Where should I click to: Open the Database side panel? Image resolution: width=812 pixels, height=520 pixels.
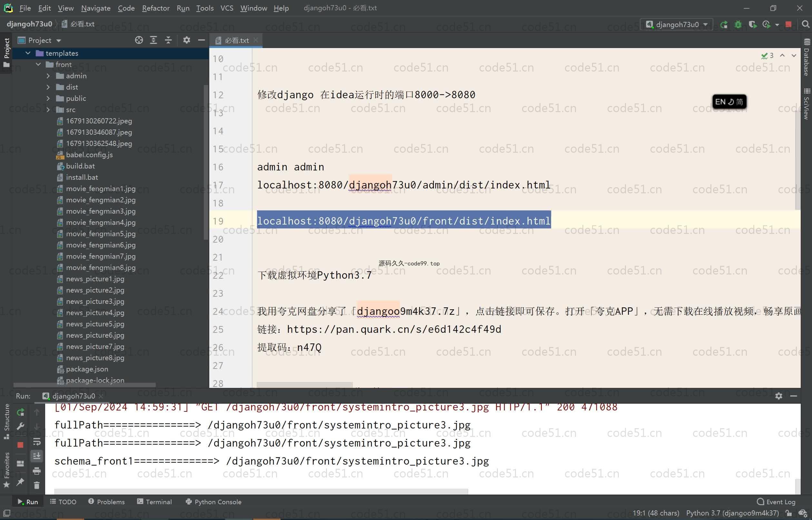(807, 57)
